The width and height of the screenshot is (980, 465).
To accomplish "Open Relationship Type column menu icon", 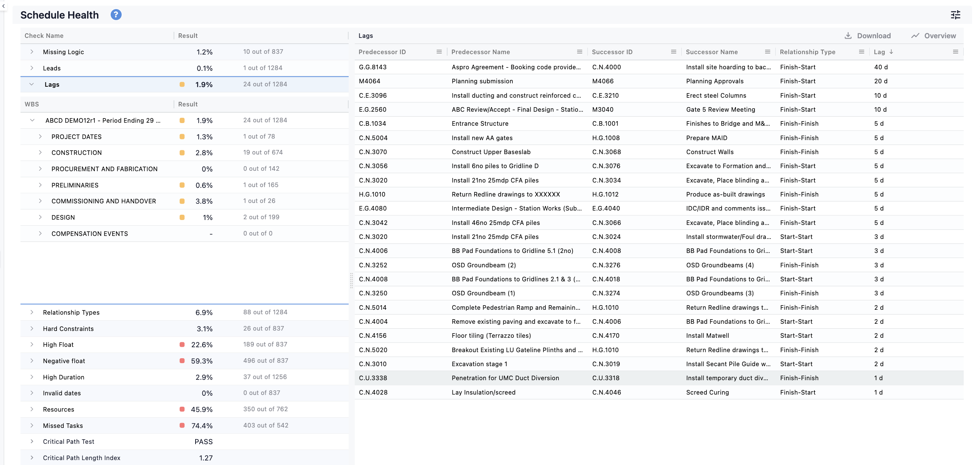I will click(861, 52).
